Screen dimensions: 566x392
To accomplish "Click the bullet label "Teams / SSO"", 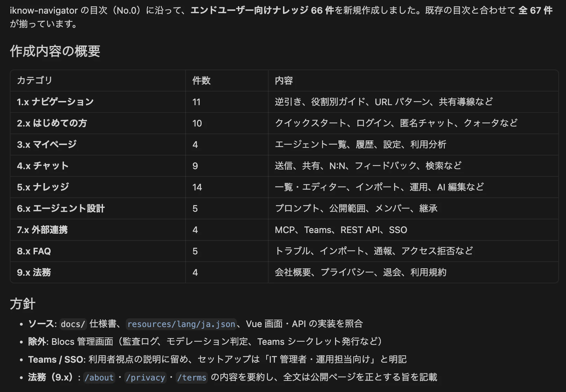I will (56, 360).
